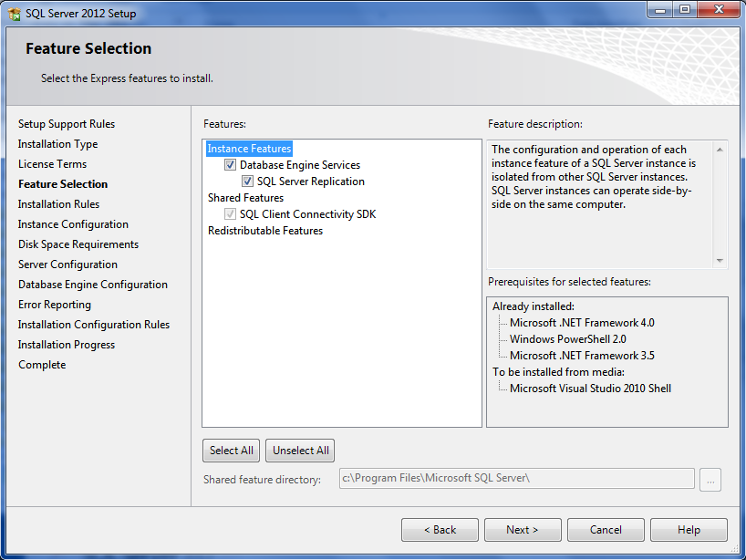
Task: Click the Select All button
Action: coord(232,451)
